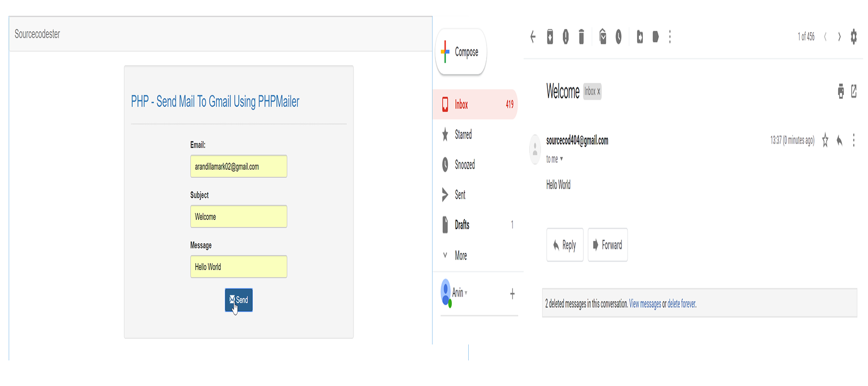This screenshot has height=386, width=868.
Task: Move the email to another folder
Action: coord(640,37)
